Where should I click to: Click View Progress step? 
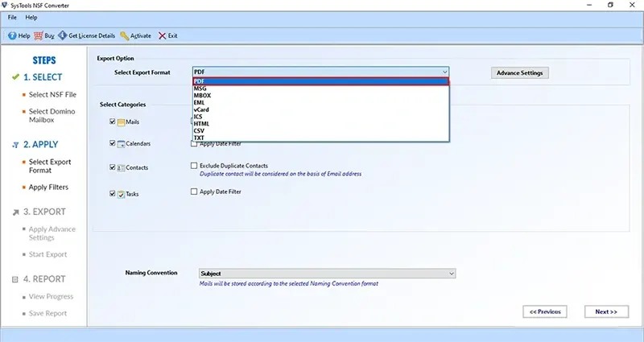coord(51,296)
